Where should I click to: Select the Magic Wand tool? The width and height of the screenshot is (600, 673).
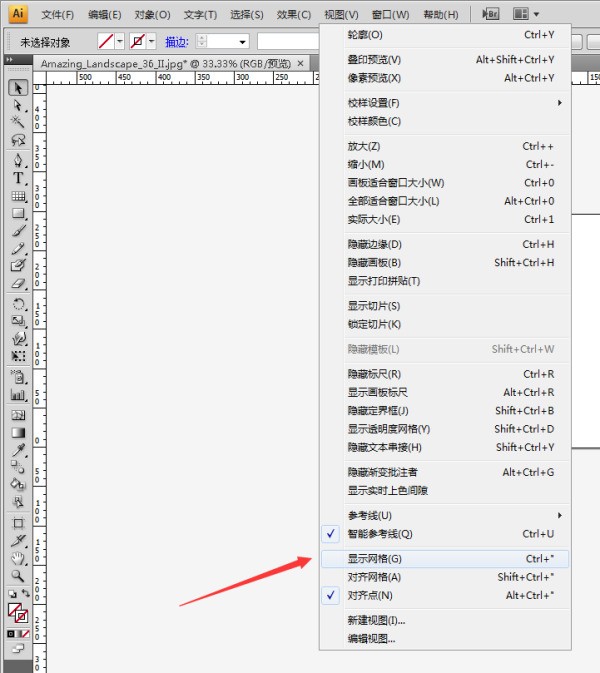18,122
